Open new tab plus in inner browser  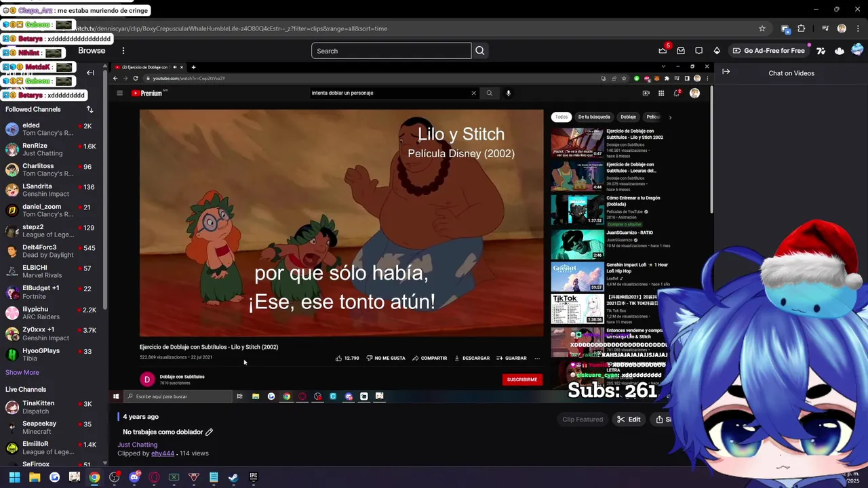pos(193,67)
